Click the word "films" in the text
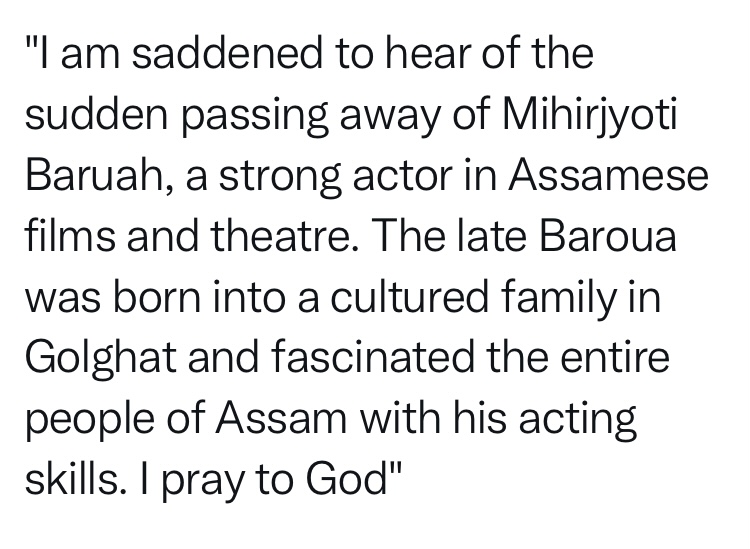750x549 pixels. coord(70,236)
